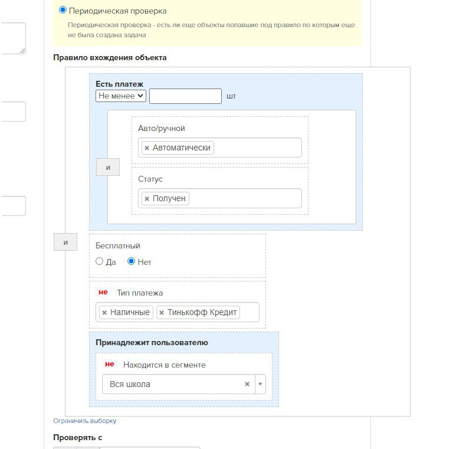Click the Статус label

point(150,179)
